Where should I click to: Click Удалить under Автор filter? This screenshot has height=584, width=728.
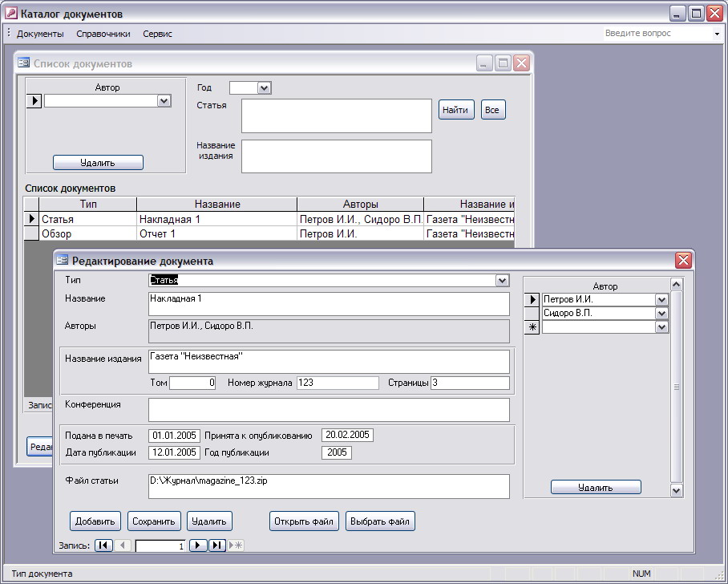(98, 163)
